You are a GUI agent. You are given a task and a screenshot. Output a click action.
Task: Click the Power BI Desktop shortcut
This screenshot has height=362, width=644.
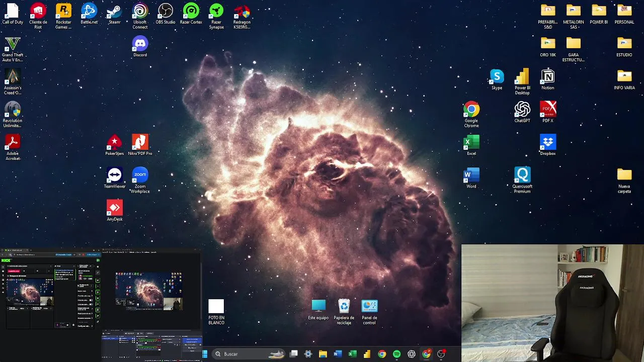point(522,82)
